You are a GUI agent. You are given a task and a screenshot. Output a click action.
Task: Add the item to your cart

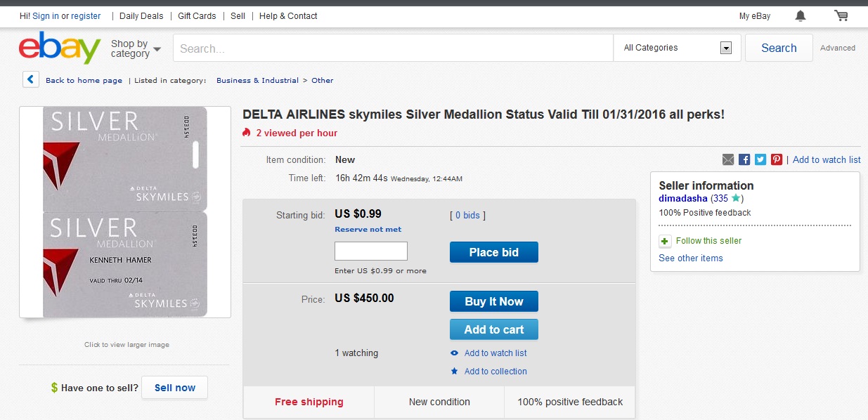click(493, 329)
